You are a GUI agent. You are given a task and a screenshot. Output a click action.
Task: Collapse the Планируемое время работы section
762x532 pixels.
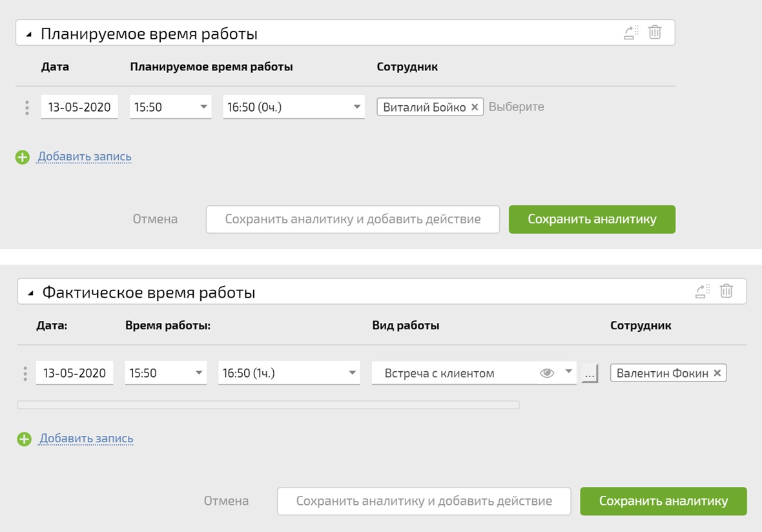(28, 35)
